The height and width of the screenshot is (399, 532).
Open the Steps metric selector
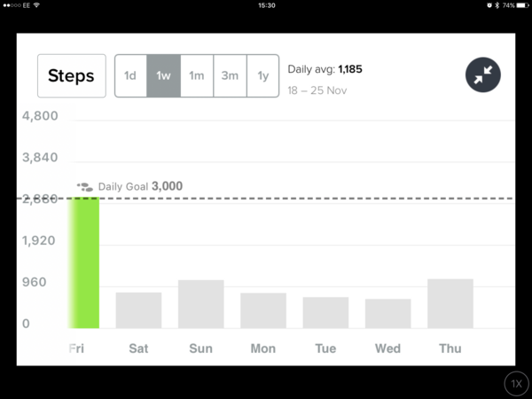click(x=71, y=76)
